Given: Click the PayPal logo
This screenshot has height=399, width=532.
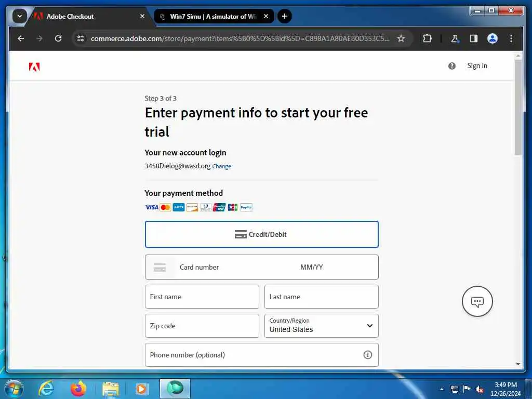Looking at the screenshot, I should coord(246,207).
